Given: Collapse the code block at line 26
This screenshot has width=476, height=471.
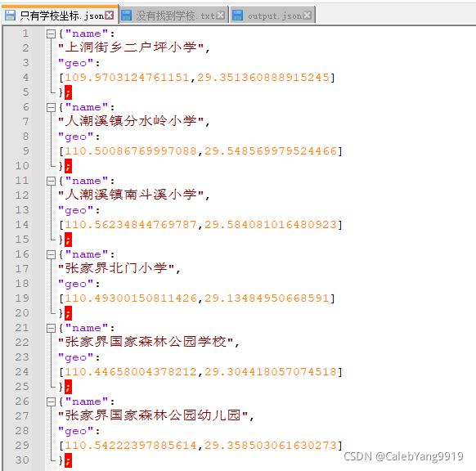Looking at the screenshot, I should tap(51, 401).
